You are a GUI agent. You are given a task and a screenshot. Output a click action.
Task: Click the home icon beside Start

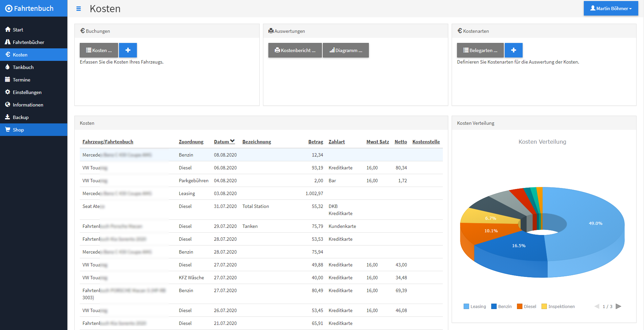click(8, 29)
